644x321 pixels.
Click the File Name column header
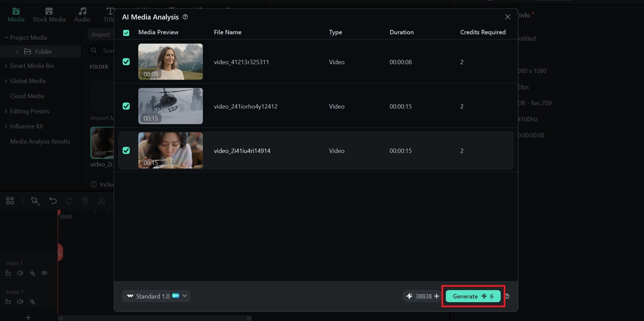[227, 32]
